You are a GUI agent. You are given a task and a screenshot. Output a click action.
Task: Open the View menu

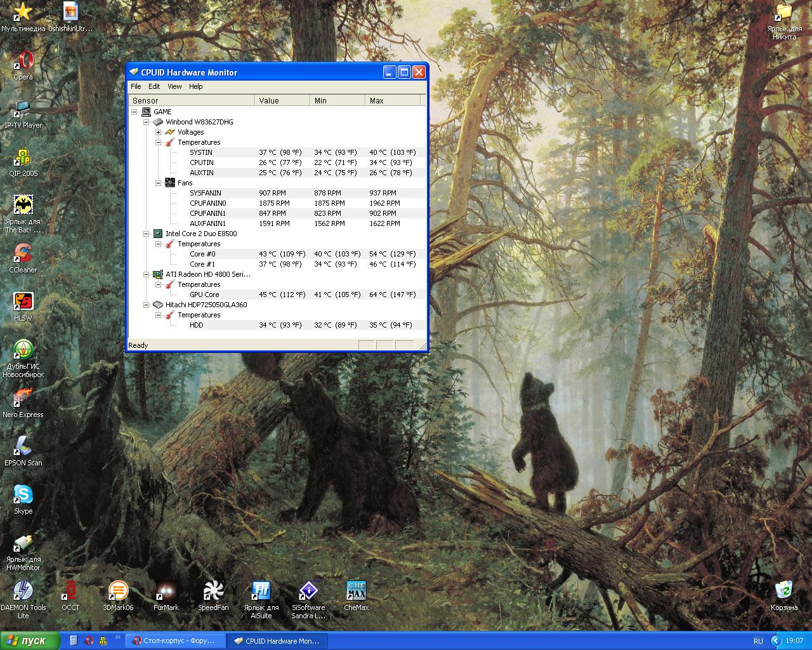(x=174, y=86)
